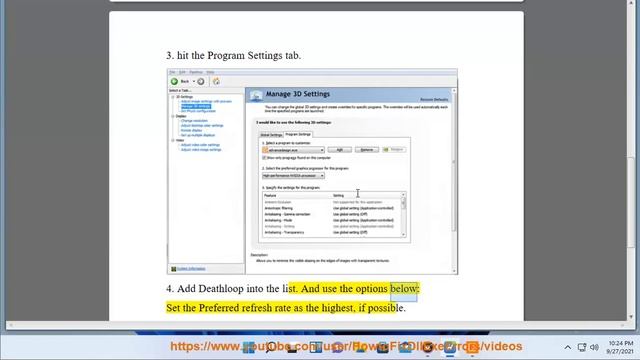Viewport: 640px width, 360px height.
Task: Collapse the Video tree node
Action: [x=173, y=140]
